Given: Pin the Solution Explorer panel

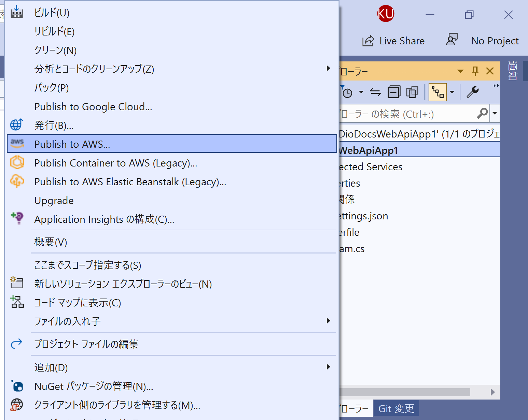Looking at the screenshot, I should coord(475,71).
